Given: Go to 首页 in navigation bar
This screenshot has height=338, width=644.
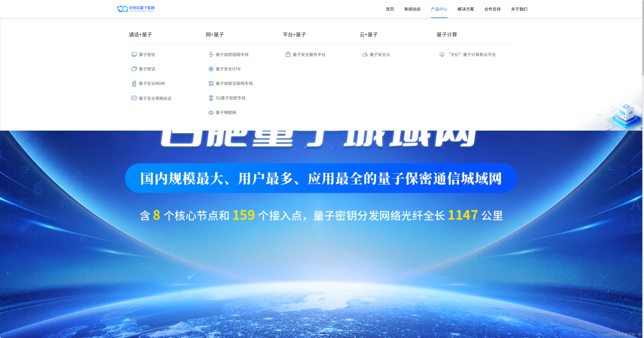Looking at the screenshot, I should coord(390,9).
